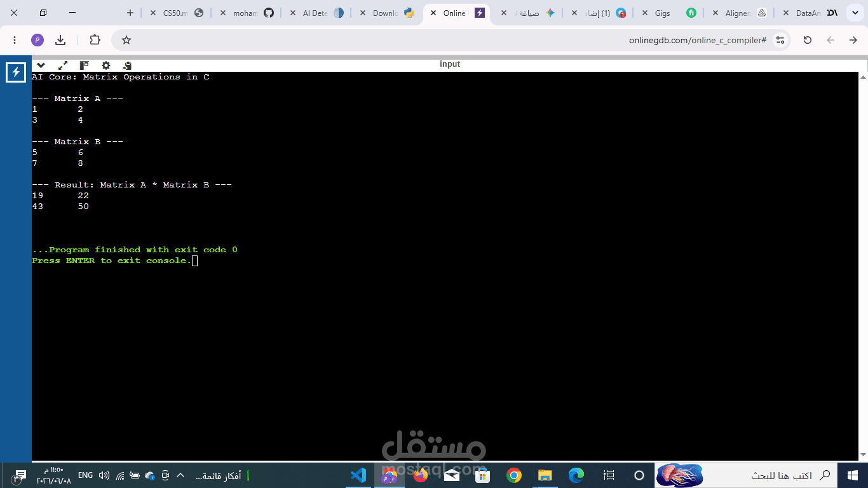Click the Result Matrix A * Matrix B line

click(132, 185)
